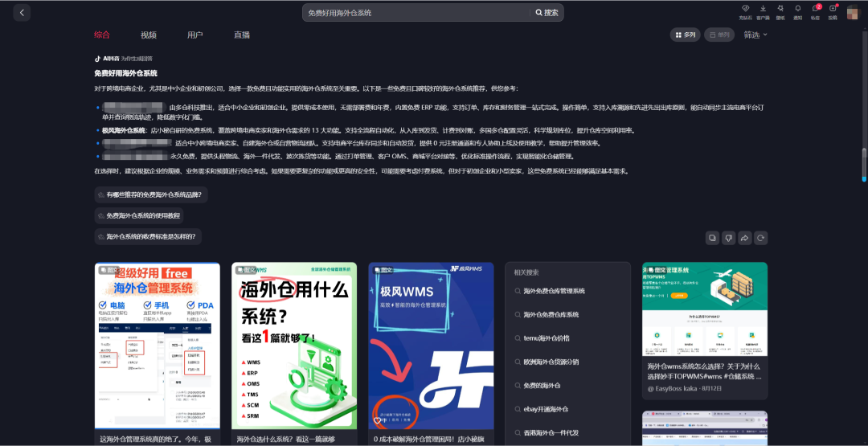The height and width of the screenshot is (446, 868).
Task: Click suggestion 免费海外仓系统的使用教程
Action: coord(139,216)
